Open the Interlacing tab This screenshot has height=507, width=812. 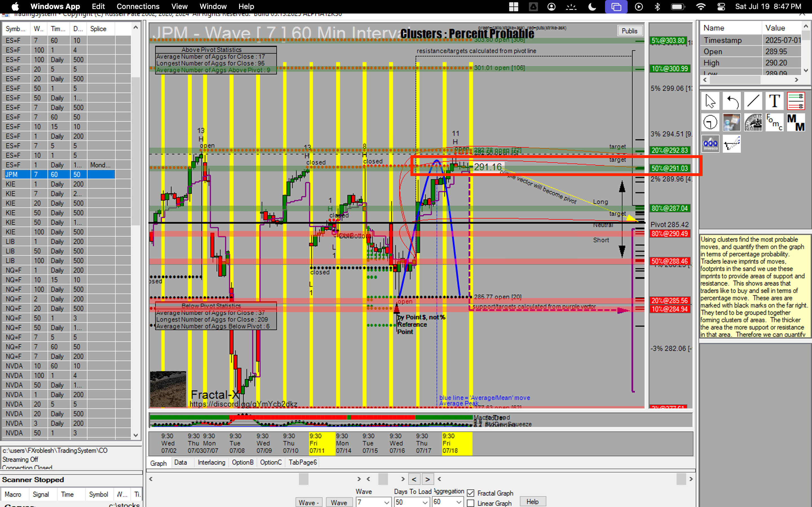click(211, 462)
